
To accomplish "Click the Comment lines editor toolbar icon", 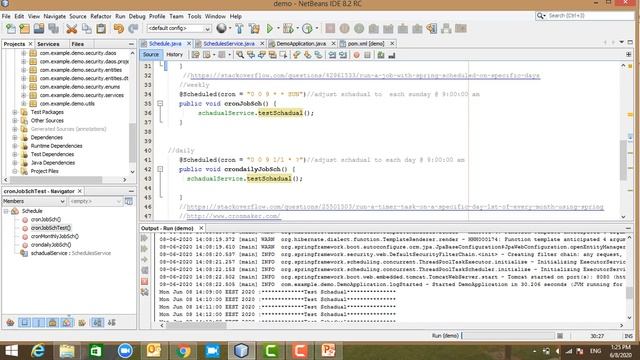I will (381, 55).
